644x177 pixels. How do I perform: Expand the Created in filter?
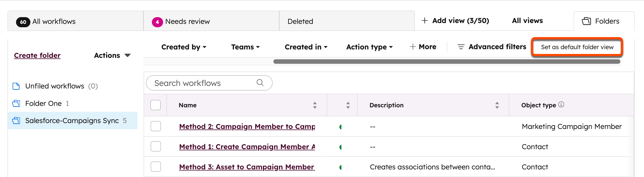click(306, 47)
